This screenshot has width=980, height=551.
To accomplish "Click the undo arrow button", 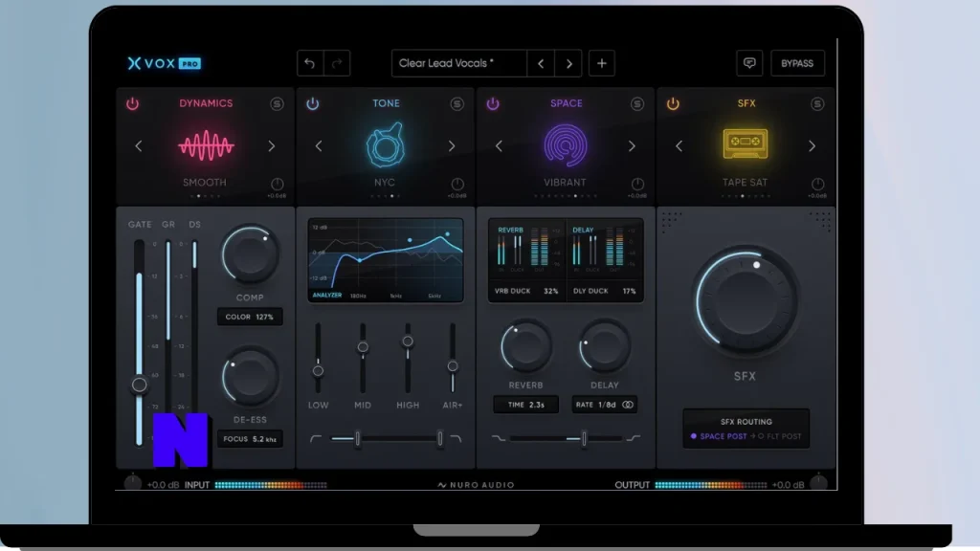I will tap(310, 63).
